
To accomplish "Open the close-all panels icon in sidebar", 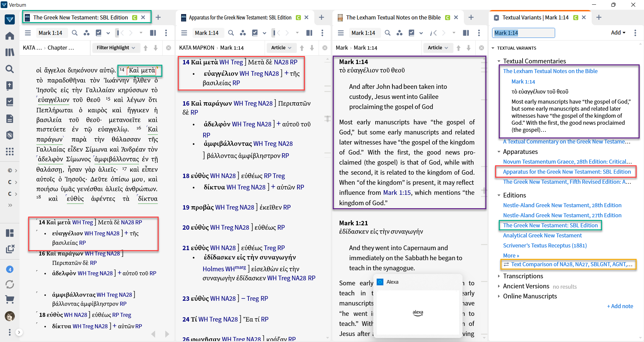I will 10,249.
